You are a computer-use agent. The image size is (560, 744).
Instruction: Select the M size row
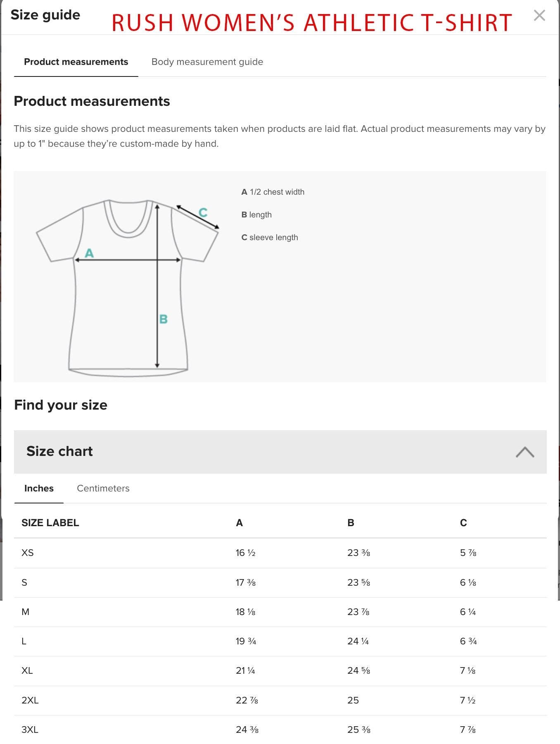tap(25, 611)
